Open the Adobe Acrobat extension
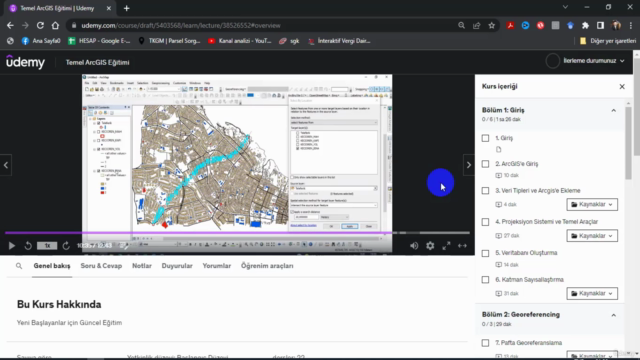Viewport: 640px width, 360px height. (x=510, y=25)
